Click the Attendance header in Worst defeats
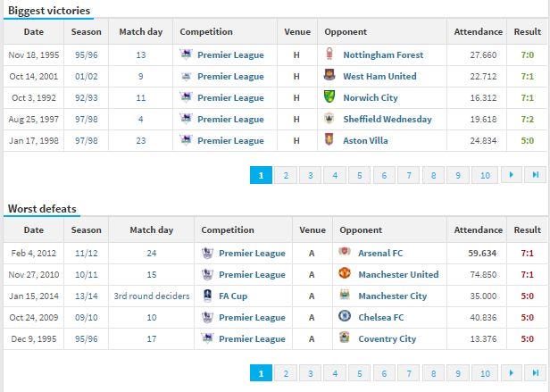This screenshot has height=392, width=550. pyautogui.click(x=478, y=229)
